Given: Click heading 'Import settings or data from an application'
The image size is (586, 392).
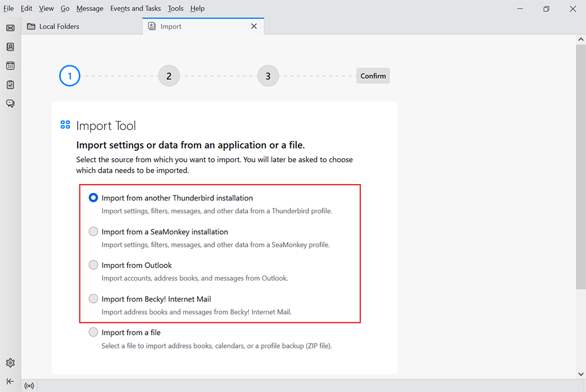Looking at the screenshot, I should (x=190, y=145).
